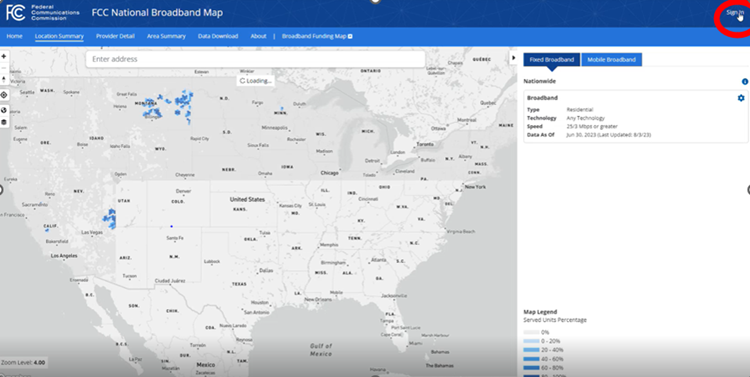Switch to Mobile Broadband tab

tap(611, 60)
